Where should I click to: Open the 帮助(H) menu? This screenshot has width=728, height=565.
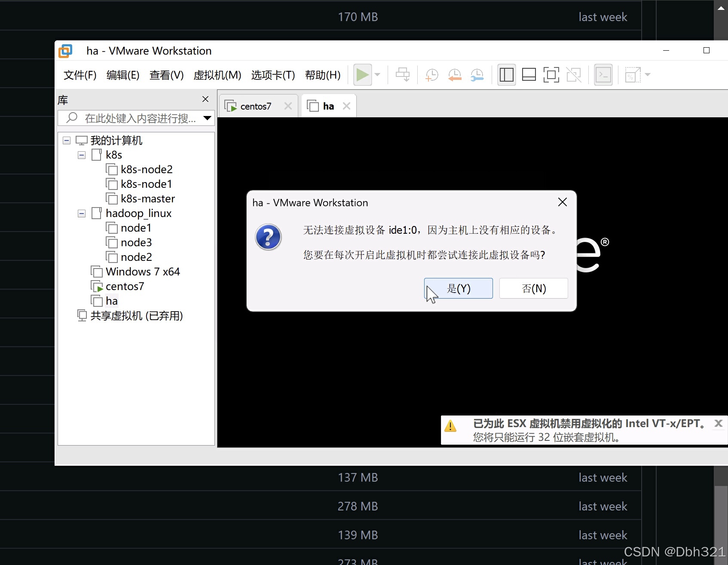point(323,75)
